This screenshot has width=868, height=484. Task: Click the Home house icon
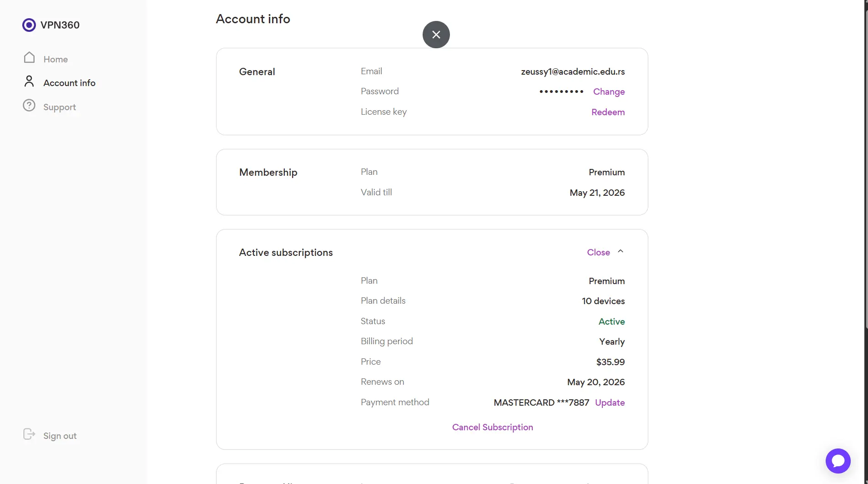(x=29, y=57)
